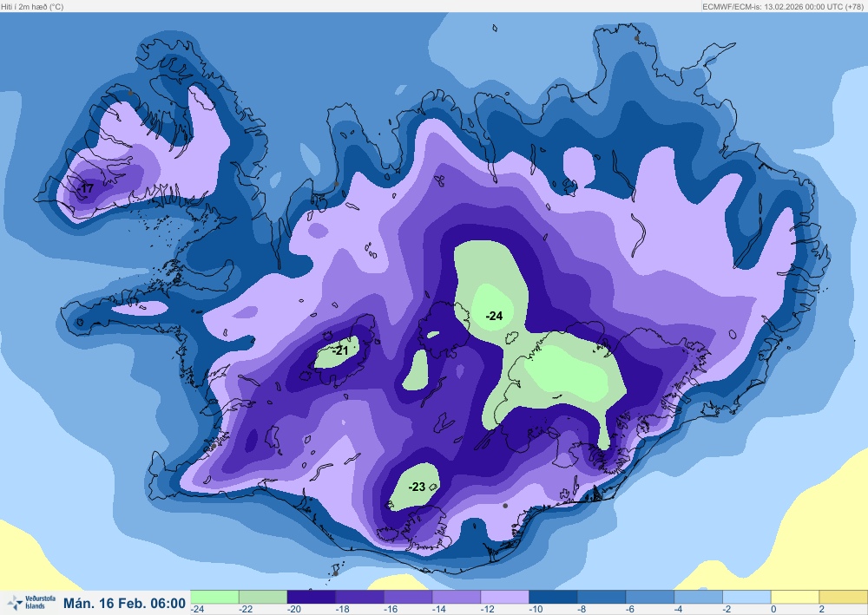Pick the pale yellow legend swatch between 0 and 2
This screenshot has width=868, height=615.
tap(795, 597)
